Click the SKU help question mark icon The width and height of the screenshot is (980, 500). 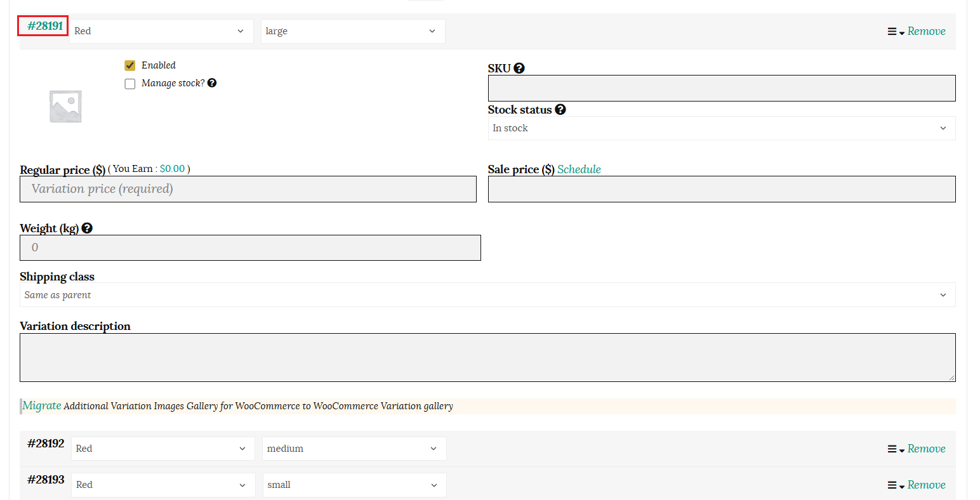(x=519, y=68)
